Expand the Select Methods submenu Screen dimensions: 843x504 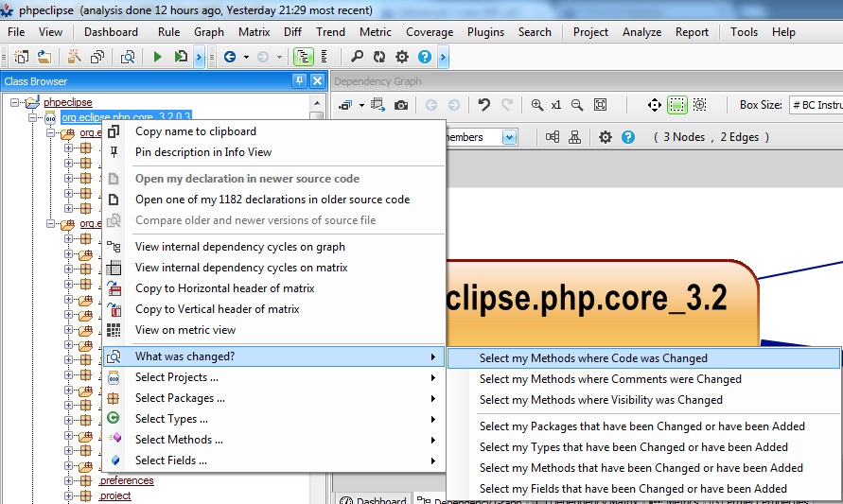click(179, 440)
